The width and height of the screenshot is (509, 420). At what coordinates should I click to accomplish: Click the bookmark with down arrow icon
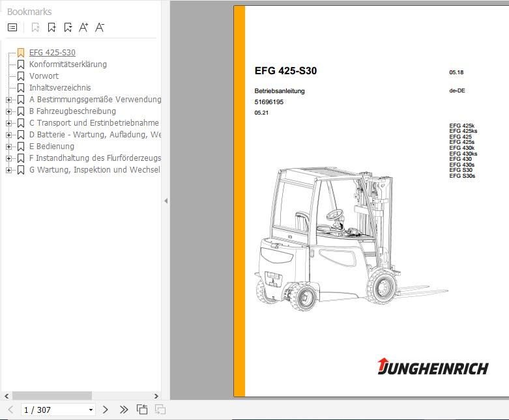(68, 27)
